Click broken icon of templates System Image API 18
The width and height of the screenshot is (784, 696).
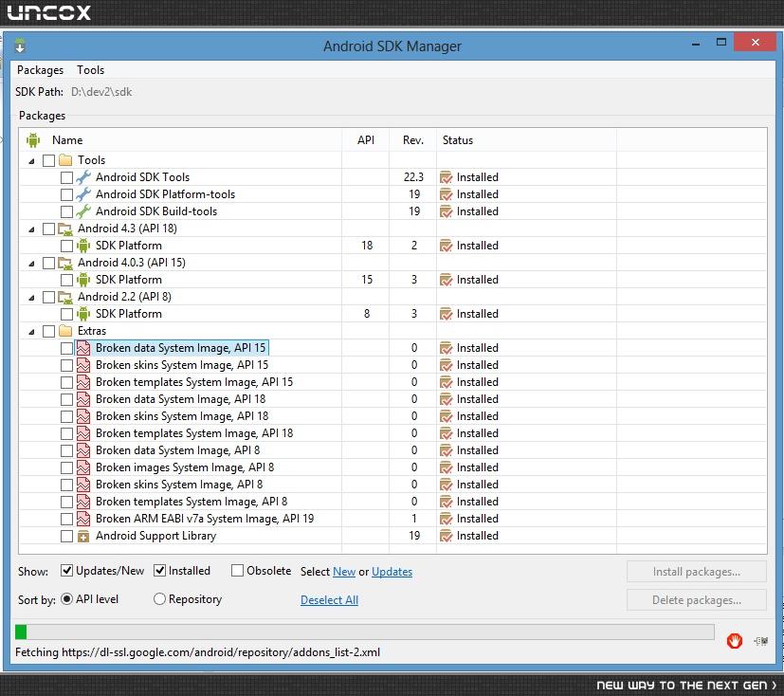coord(83,433)
